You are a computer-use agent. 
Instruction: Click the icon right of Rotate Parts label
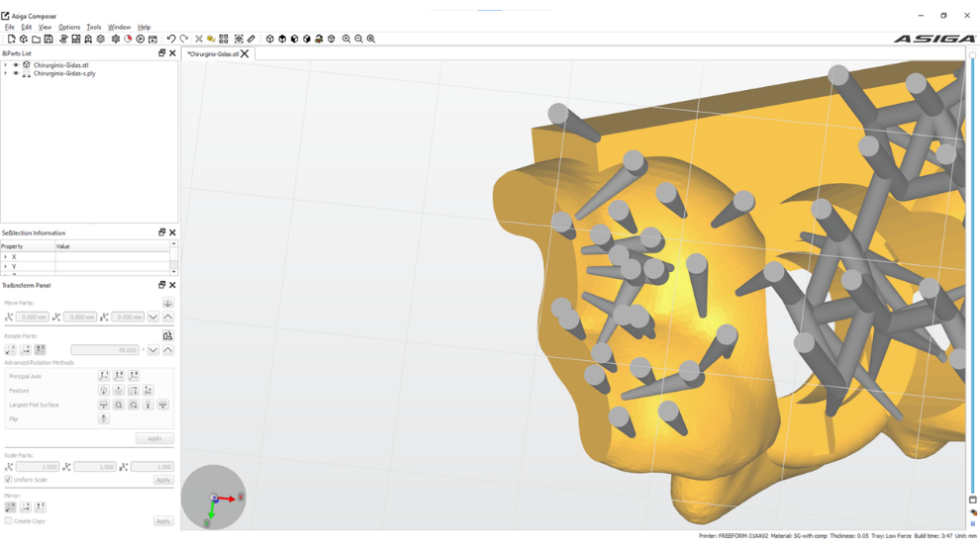tap(167, 335)
